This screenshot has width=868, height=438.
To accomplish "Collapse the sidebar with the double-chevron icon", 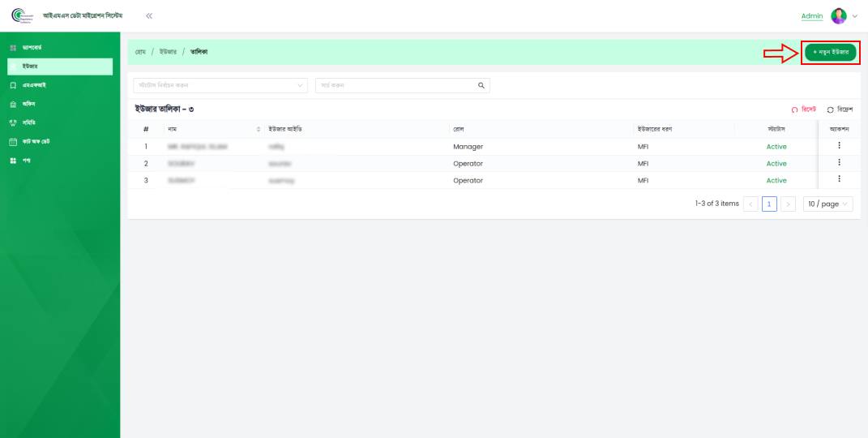I will point(149,16).
